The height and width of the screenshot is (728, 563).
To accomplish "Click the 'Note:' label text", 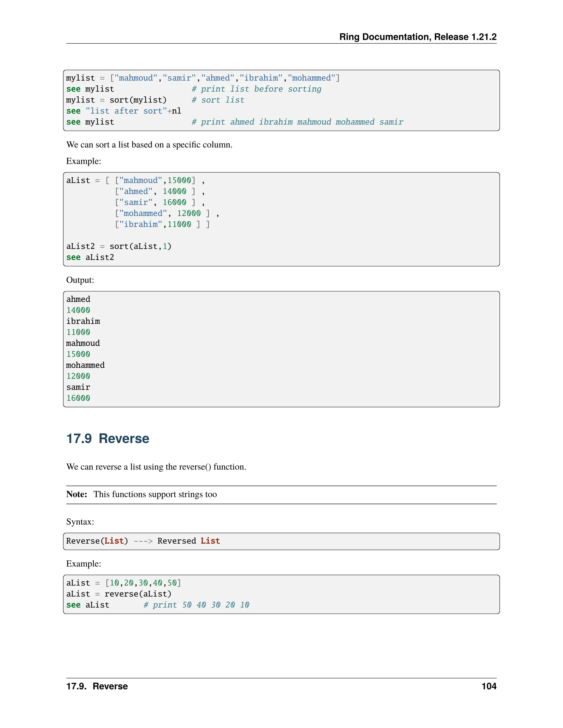I will pos(77,494).
